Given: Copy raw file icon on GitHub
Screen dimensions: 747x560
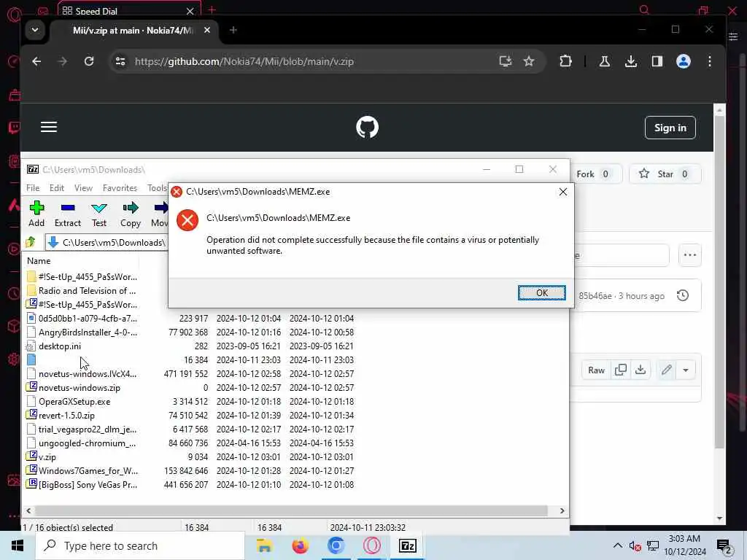Looking at the screenshot, I should [620, 370].
